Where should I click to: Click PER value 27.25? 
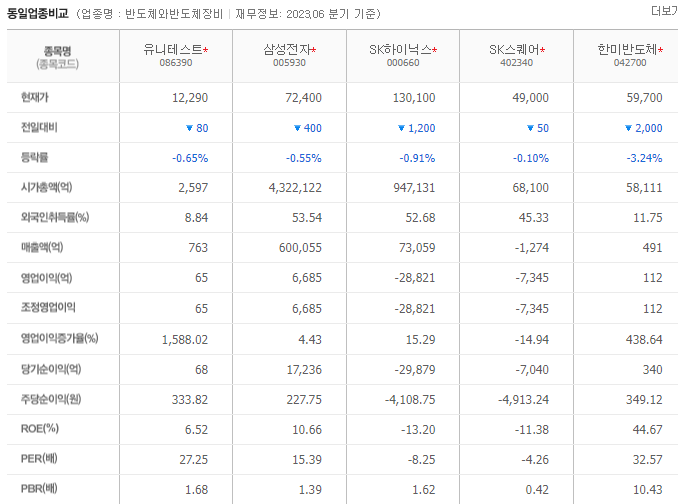(193, 459)
